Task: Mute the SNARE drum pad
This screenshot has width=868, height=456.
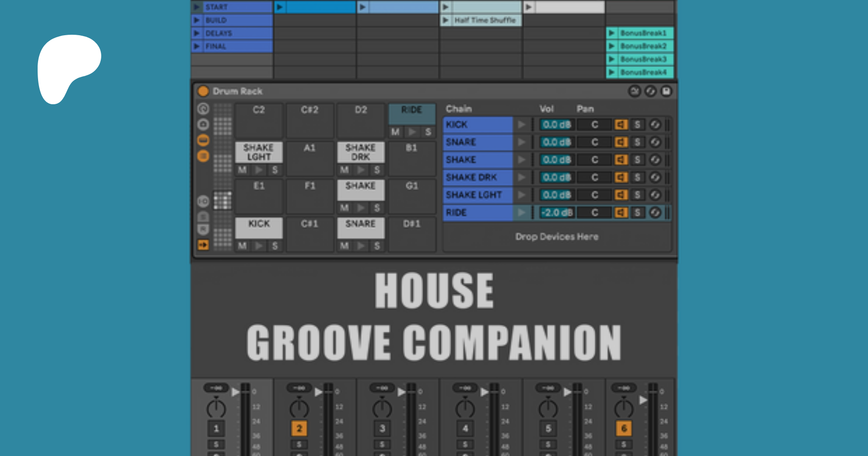Action: click(344, 246)
